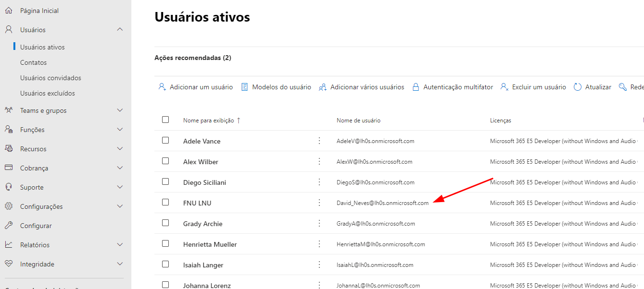Open more actions for Adele Vance
Screen dimensions: 644x289
pyautogui.click(x=319, y=141)
